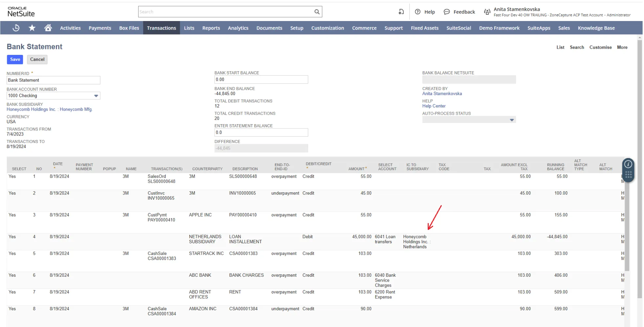Image resolution: width=644 pixels, height=327 pixels.
Task: Open Auto-Process Status dropdown
Action: click(x=512, y=120)
